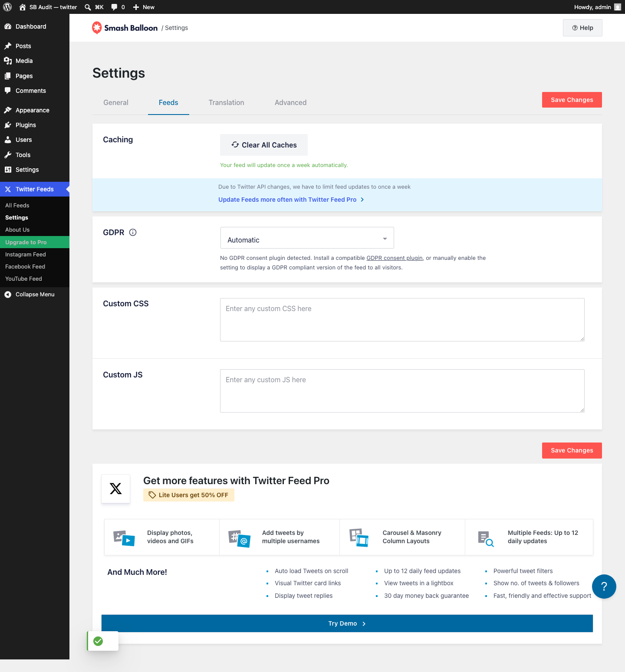625x672 pixels.
Task: Follow Update Feeds more often with Pro link
Action: [x=291, y=200]
